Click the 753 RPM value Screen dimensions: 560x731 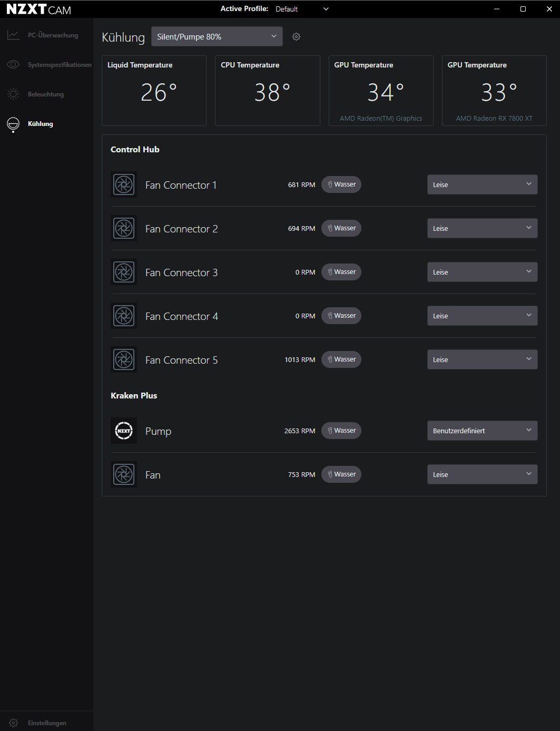301,475
